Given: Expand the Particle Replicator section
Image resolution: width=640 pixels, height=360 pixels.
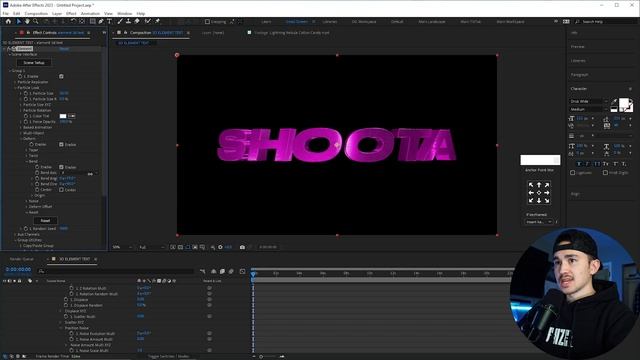Looking at the screenshot, I should (16, 82).
